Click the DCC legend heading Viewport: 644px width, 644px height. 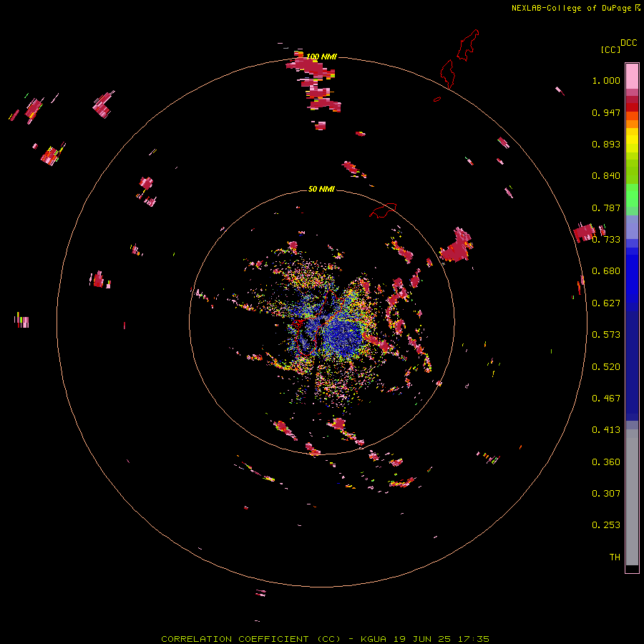(x=628, y=43)
